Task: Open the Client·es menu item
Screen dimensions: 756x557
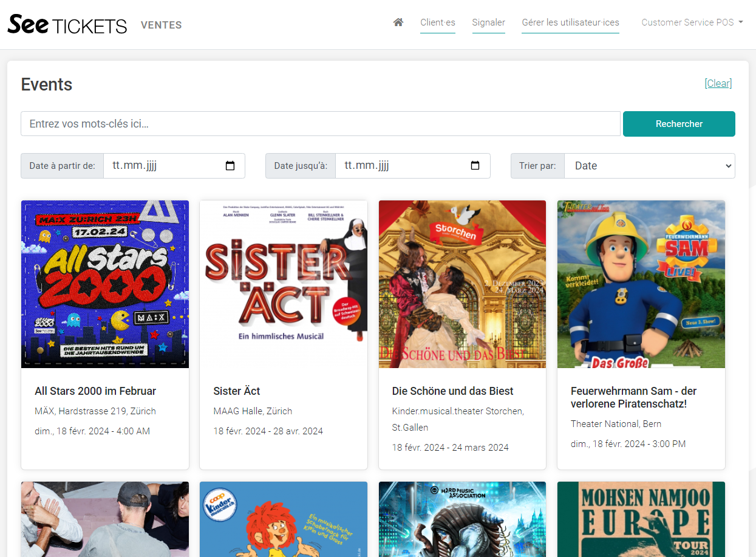Action: click(x=437, y=22)
